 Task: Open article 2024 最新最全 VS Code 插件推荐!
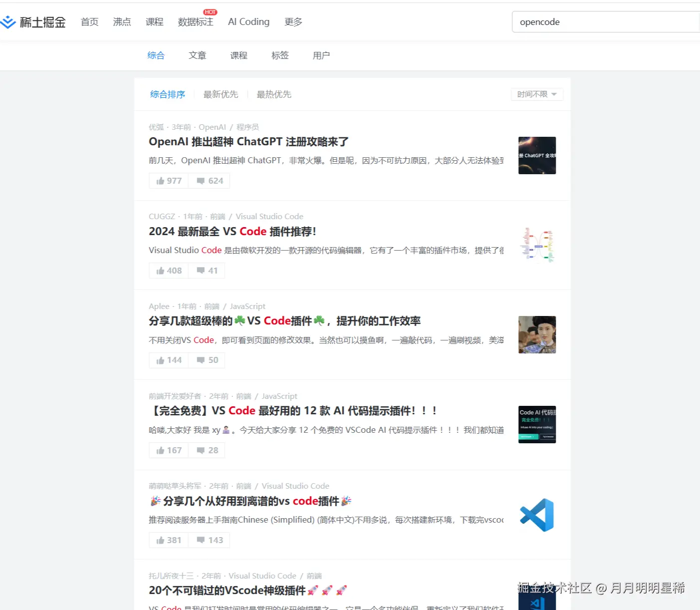[x=232, y=232]
